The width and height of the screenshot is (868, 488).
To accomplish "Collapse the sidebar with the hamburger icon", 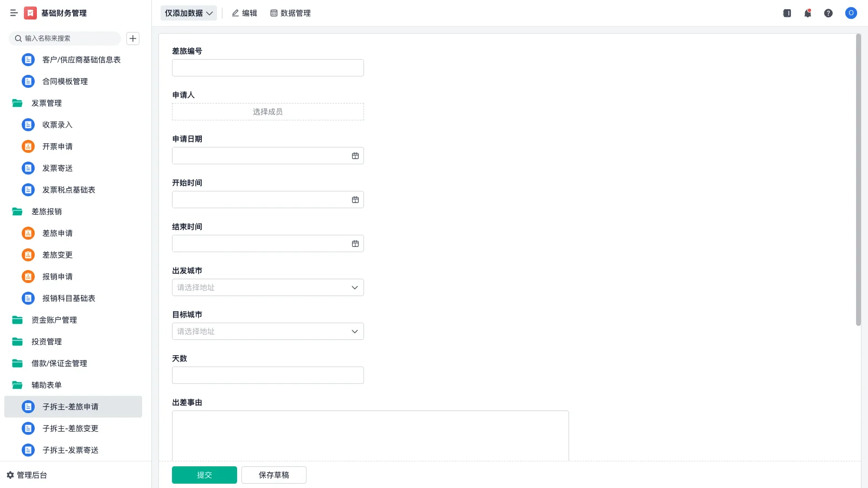I will click(14, 13).
